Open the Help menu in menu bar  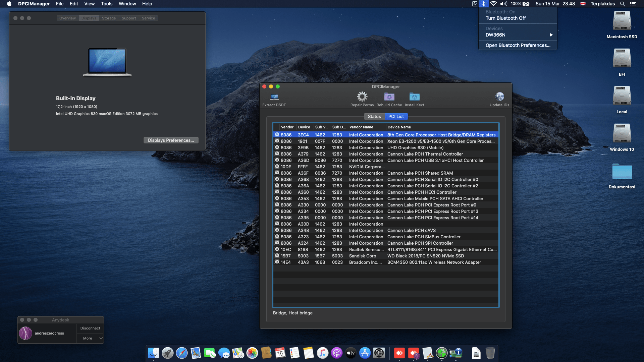147,4
